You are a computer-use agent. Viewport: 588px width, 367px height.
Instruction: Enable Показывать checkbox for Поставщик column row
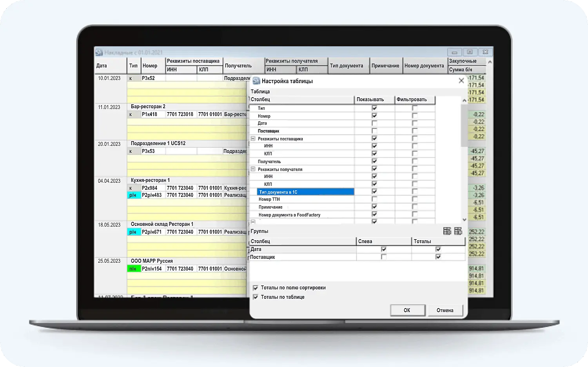374,131
